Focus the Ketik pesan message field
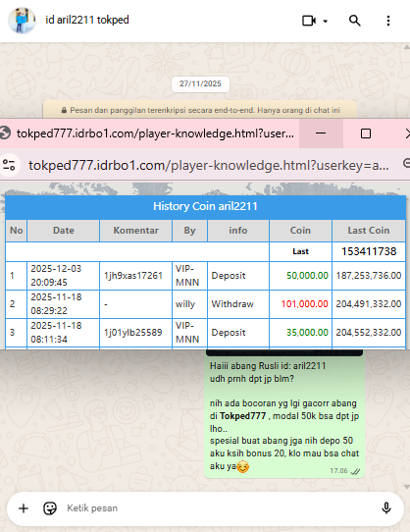This screenshot has height=532, width=410. [x=217, y=508]
